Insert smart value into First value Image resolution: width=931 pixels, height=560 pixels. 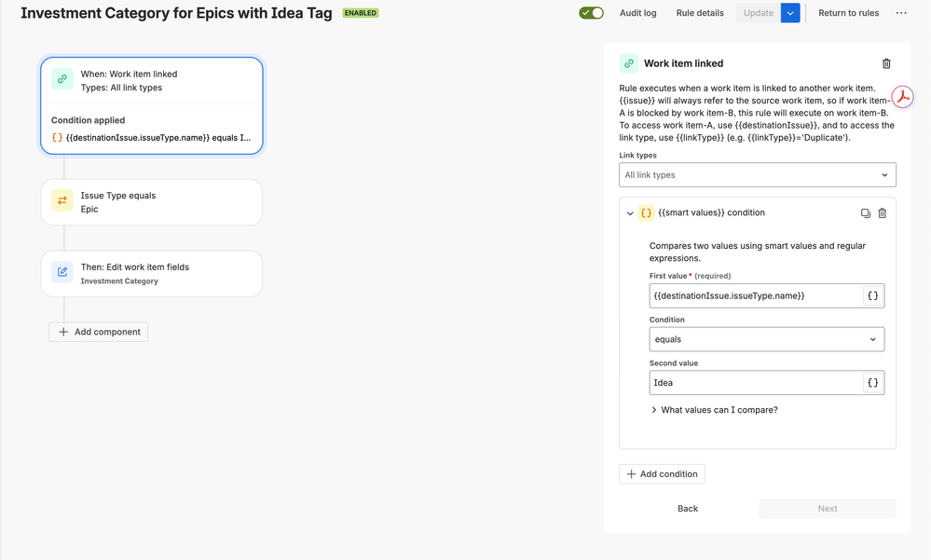click(873, 295)
